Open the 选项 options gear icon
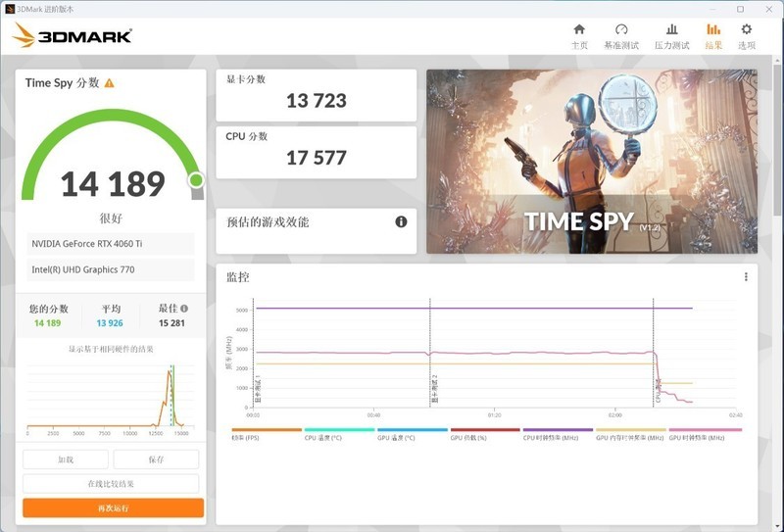 click(x=746, y=29)
